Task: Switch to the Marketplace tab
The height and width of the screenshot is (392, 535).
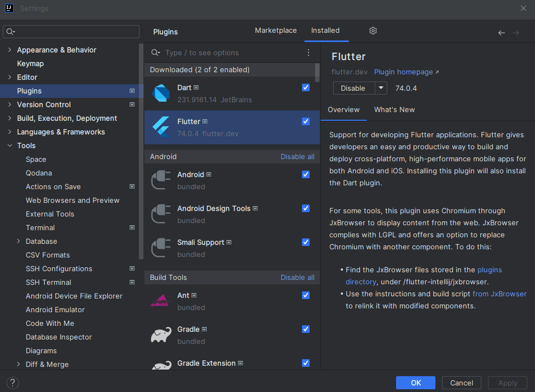Action: tap(276, 31)
